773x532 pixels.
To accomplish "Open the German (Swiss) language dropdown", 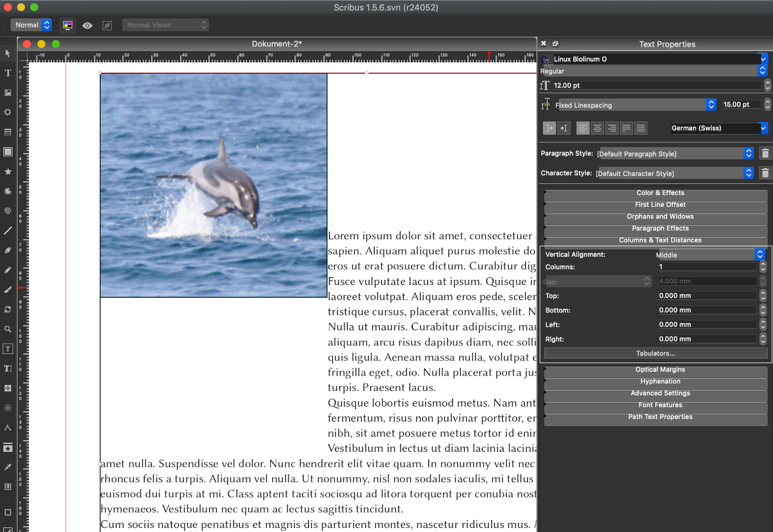I will click(x=718, y=128).
